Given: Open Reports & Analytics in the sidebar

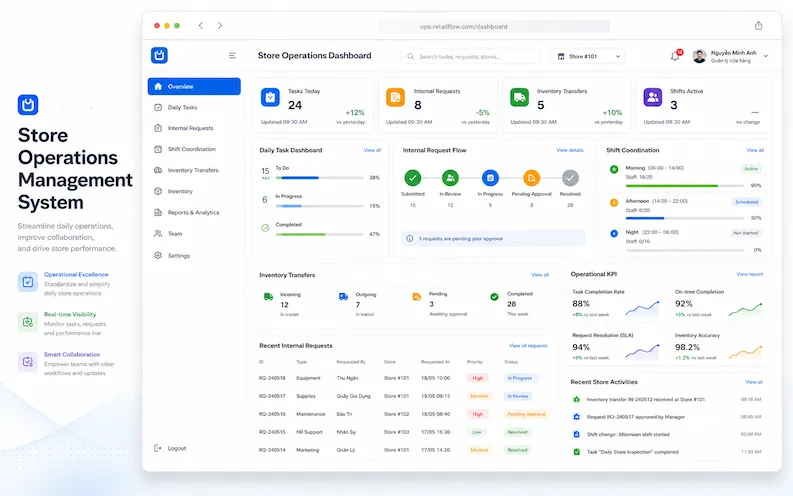Looking at the screenshot, I should click(194, 212).
